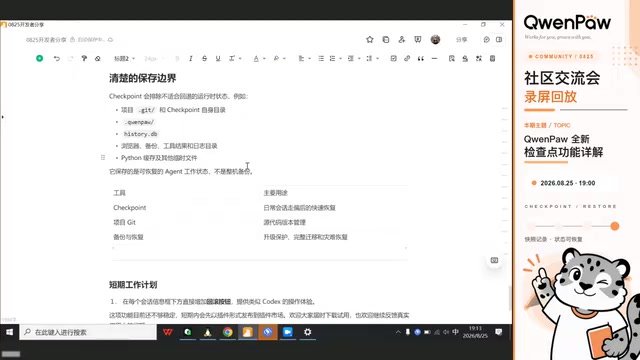Click the 0825开发者分享 document title
Screen dimensions: 640x360
point(46,40)
